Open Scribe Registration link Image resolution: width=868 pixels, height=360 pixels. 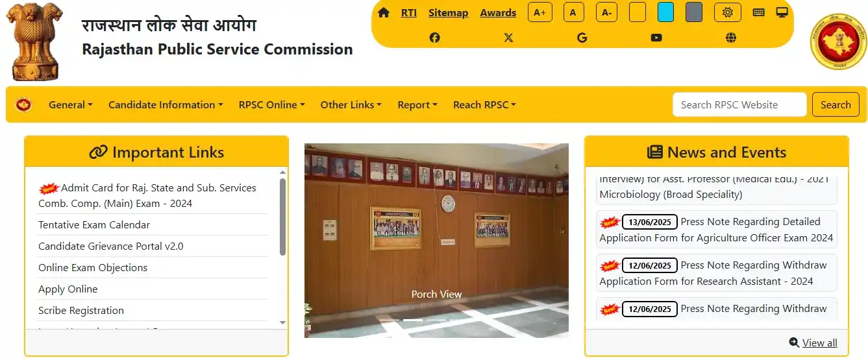tap(81, 310)
